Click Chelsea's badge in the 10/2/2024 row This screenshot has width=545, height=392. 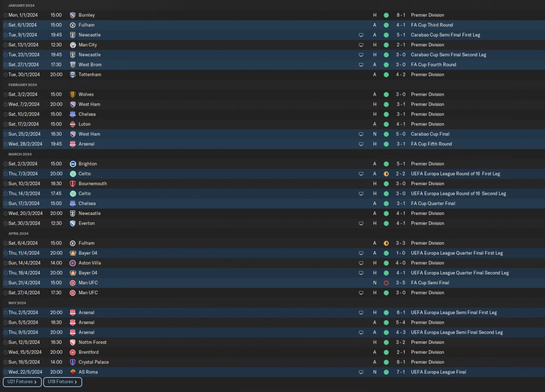73,114
